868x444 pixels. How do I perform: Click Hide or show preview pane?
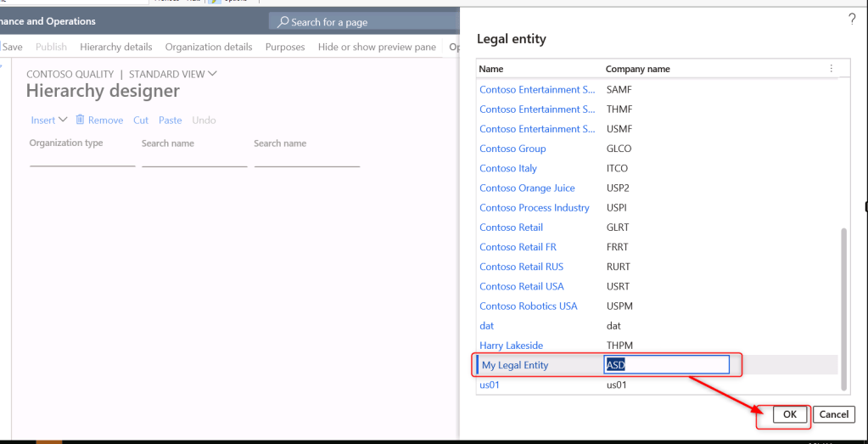(x=377, y=47)
